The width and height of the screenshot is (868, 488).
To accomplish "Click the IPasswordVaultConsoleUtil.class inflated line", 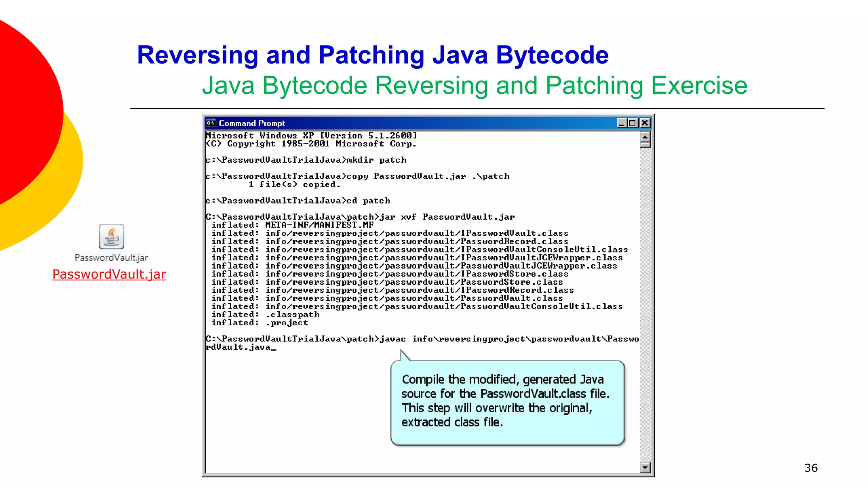I will point(420,250).
